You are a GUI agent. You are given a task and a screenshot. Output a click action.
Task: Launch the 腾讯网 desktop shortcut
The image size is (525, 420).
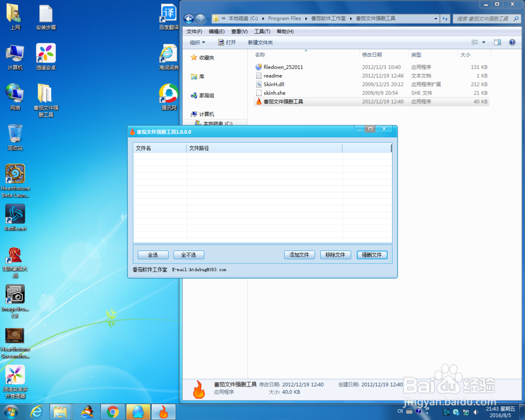point(169,97)
